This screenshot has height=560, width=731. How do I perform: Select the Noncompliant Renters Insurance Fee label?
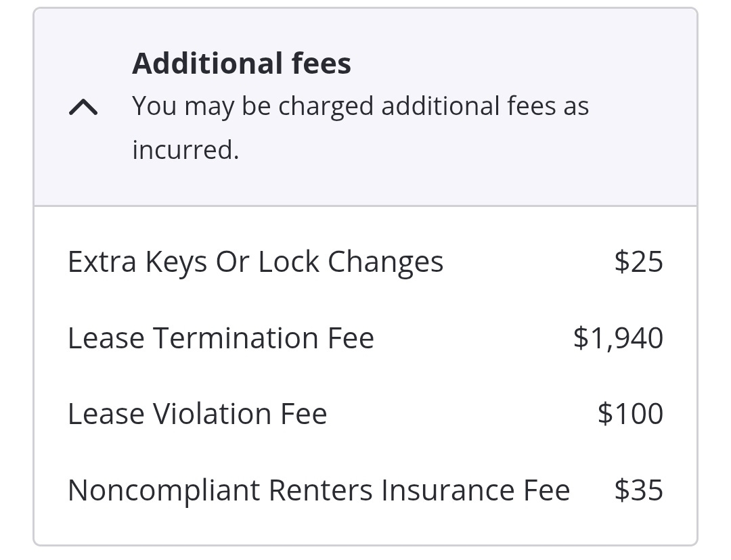319,490
